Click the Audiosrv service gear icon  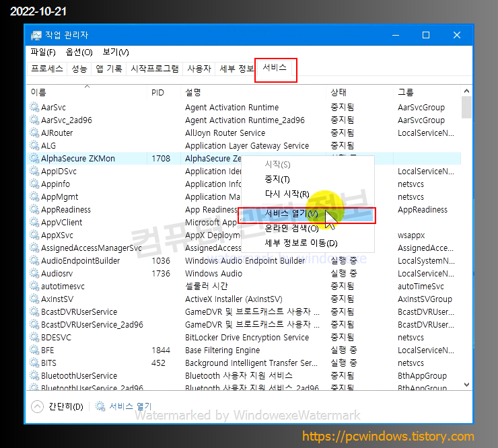click(x=34, y=273)
